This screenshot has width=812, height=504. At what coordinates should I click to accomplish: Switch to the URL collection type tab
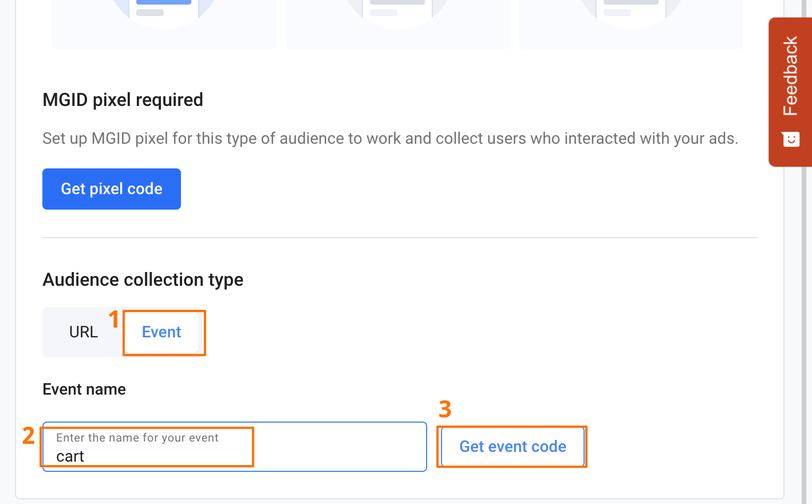pyautogui.click(x=84, y=332)
